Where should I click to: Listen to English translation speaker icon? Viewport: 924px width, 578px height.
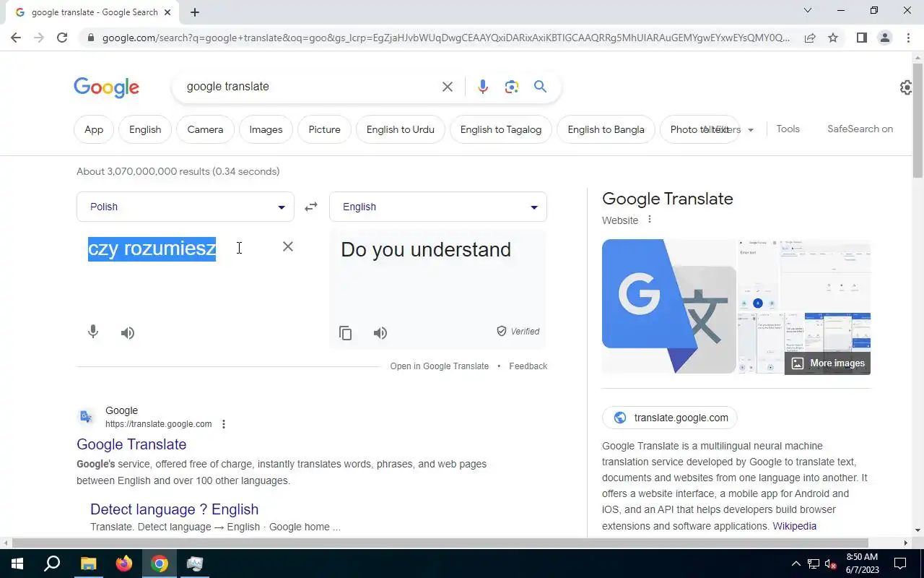(380, 333)
